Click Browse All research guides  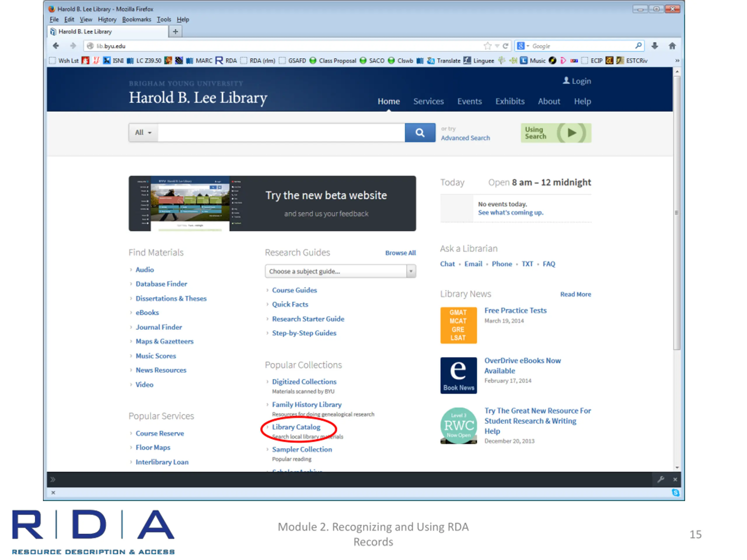pyautogui.click(x=400, y=253)
